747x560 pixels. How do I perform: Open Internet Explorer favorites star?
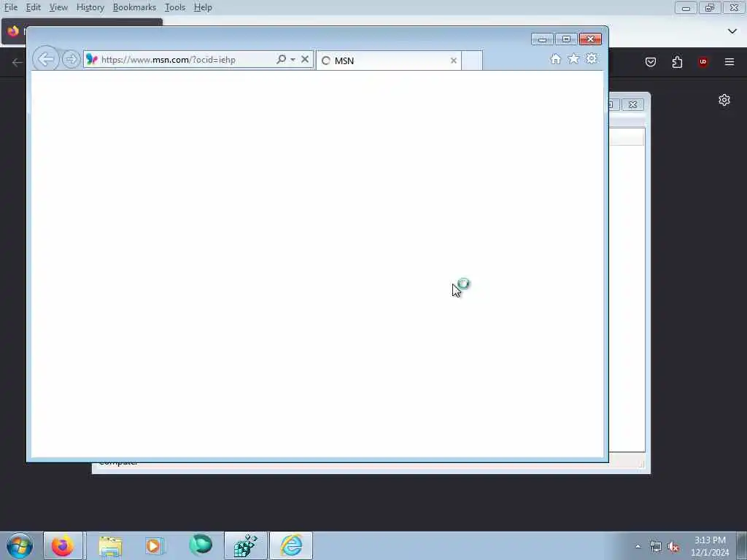click(573, 58)
